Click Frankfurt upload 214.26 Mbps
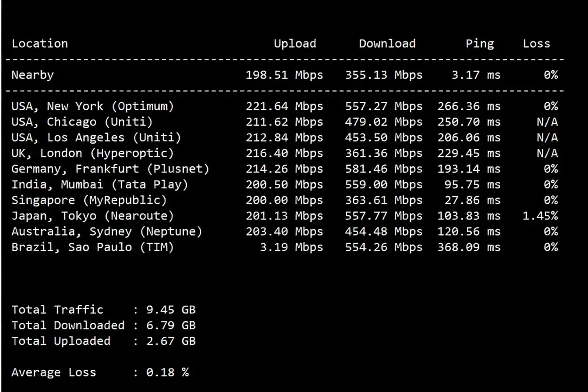 point(285,169)
